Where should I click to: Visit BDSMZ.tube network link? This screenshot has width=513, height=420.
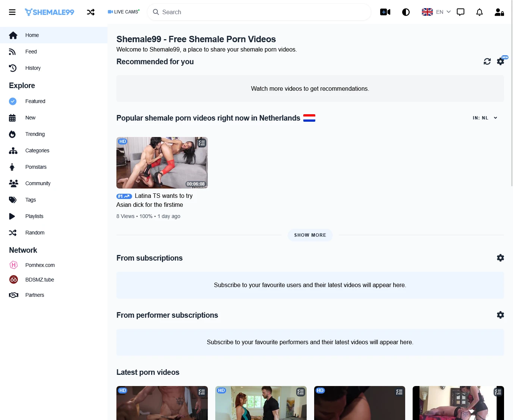54,280
